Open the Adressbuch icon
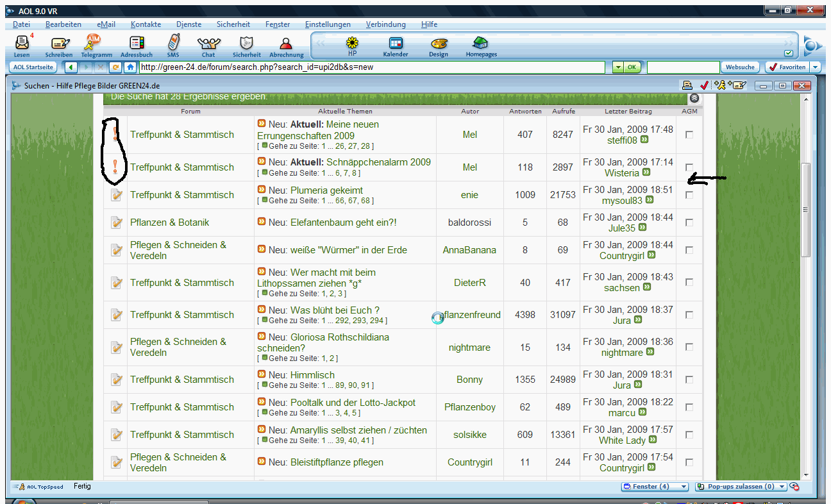831x504 pixels. 136,44
